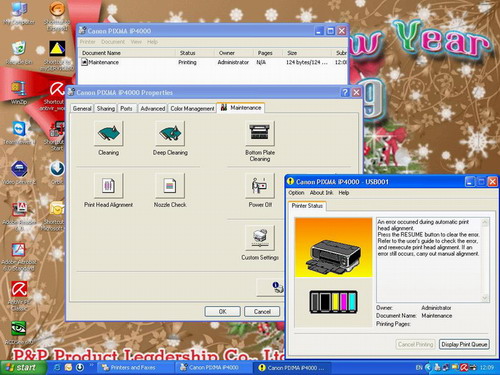Image resolution: width=500 pixels, height=375 pixels.
Task: Launch TeamViewer from desktop
Action: pyautogui.click(x=19, y=133)
